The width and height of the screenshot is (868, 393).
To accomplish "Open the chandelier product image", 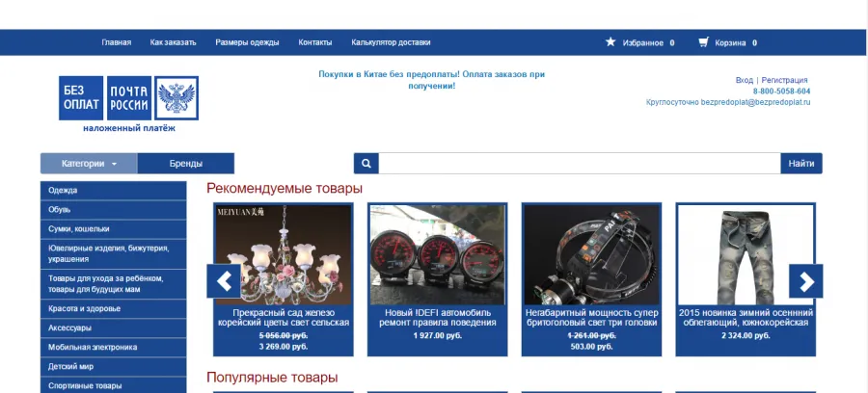I will coord(284,255).
